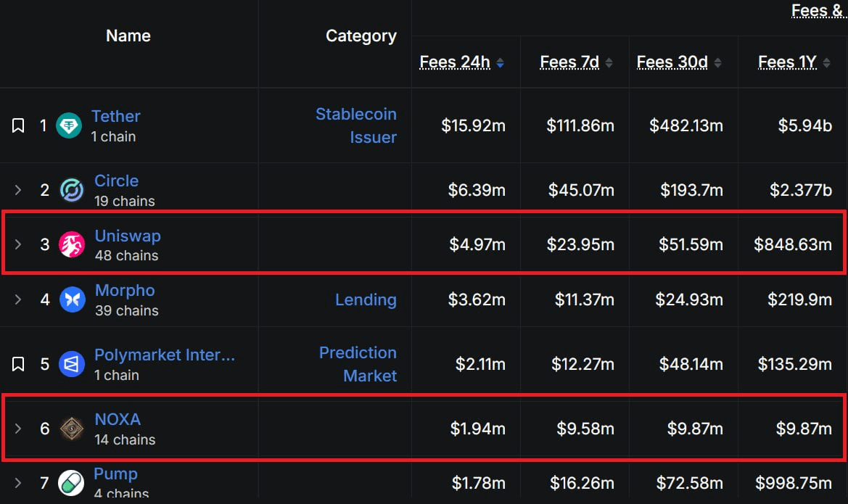Click the Circle protocol logo icon
The image size is (848, 504).
pyautogui.click(x=72, y=190)
